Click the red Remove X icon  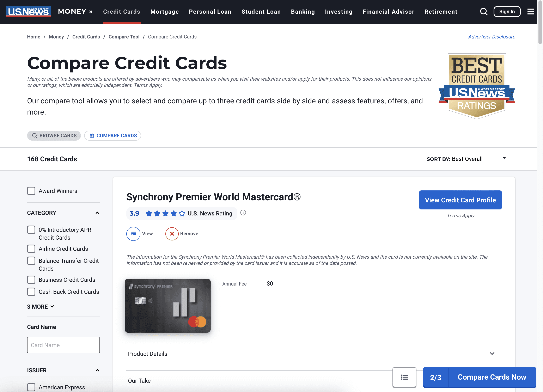tap(172, 234)
